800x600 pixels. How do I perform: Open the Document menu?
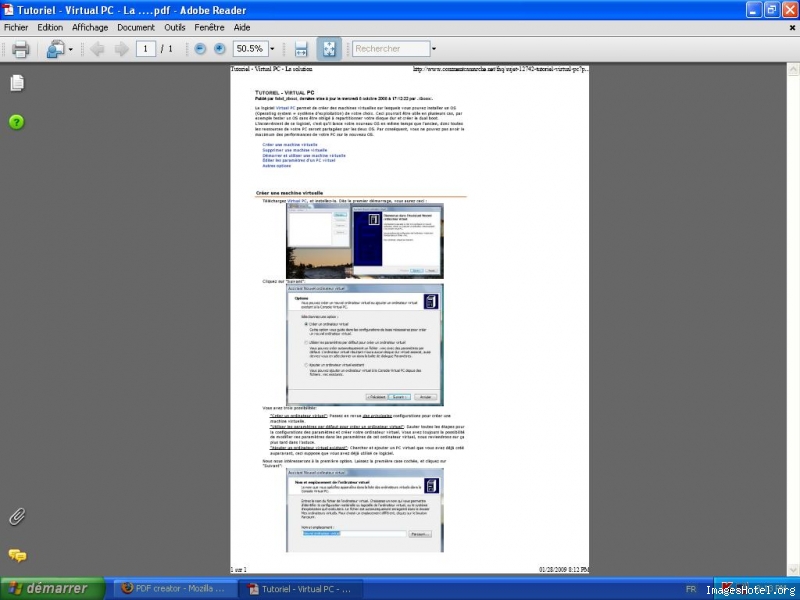point(136,28)
